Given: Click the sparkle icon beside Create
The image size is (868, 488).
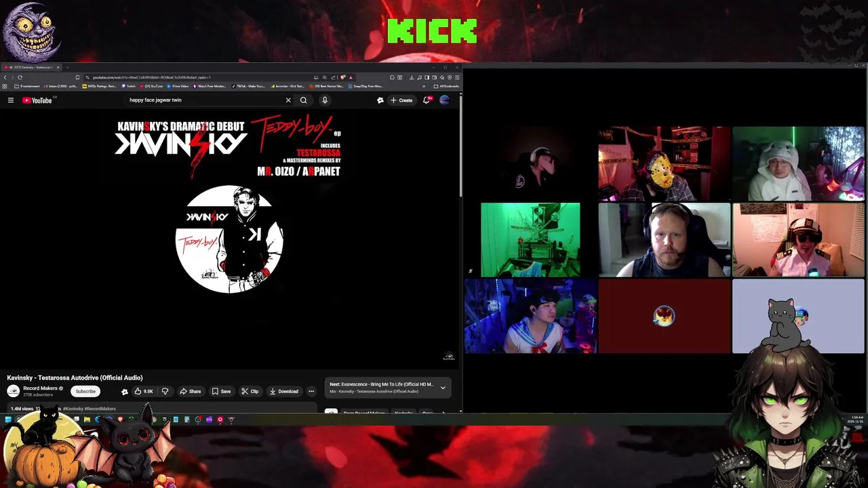Looking at the screenshot, I should click(380, 100).
